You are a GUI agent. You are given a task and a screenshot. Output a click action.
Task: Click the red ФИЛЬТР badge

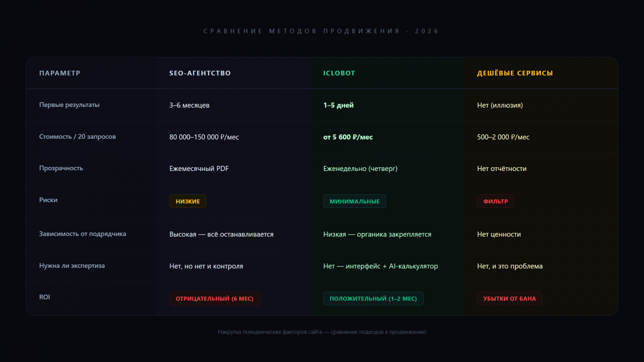pos(495,202)
